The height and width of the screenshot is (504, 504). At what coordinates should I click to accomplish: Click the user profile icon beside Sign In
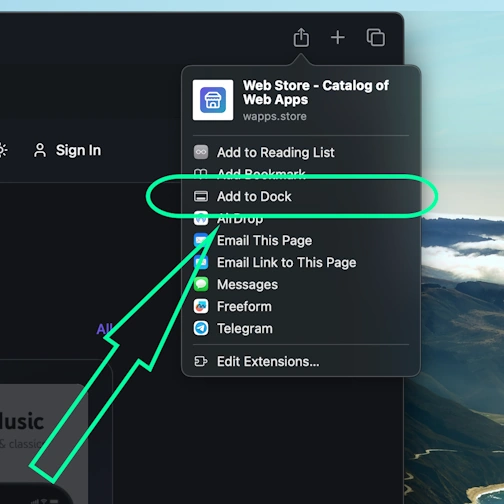pyautogui.click(x=40, y=150)
